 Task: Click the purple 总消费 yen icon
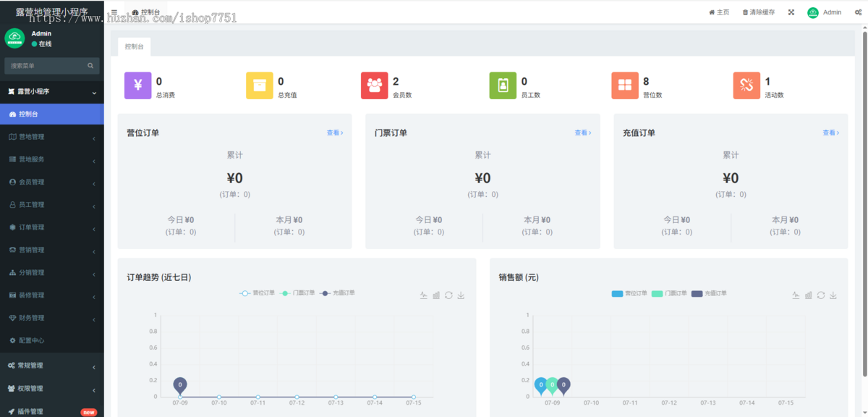click(137, 85)
